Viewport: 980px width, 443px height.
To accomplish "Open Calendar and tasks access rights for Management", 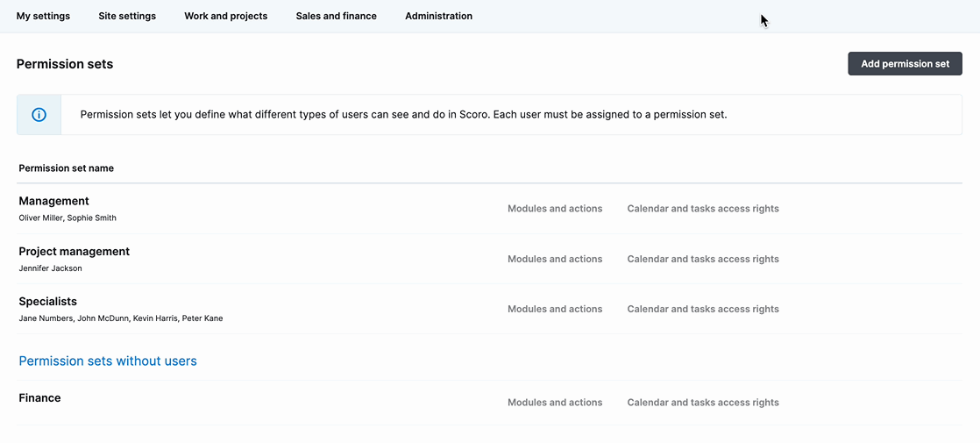I will pos(703,209).
